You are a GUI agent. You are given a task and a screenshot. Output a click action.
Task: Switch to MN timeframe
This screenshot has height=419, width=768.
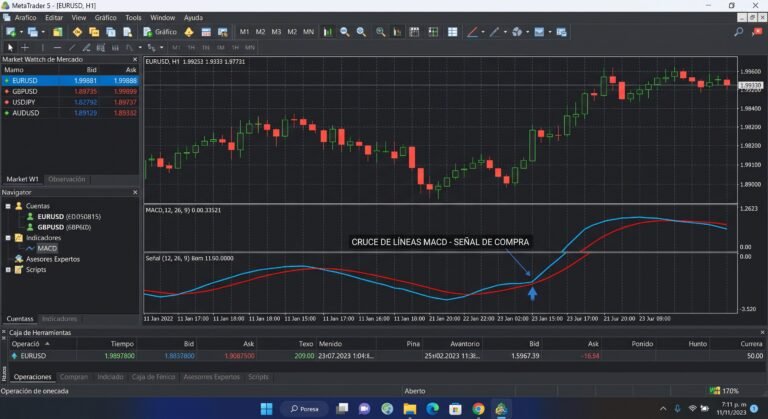308,32
